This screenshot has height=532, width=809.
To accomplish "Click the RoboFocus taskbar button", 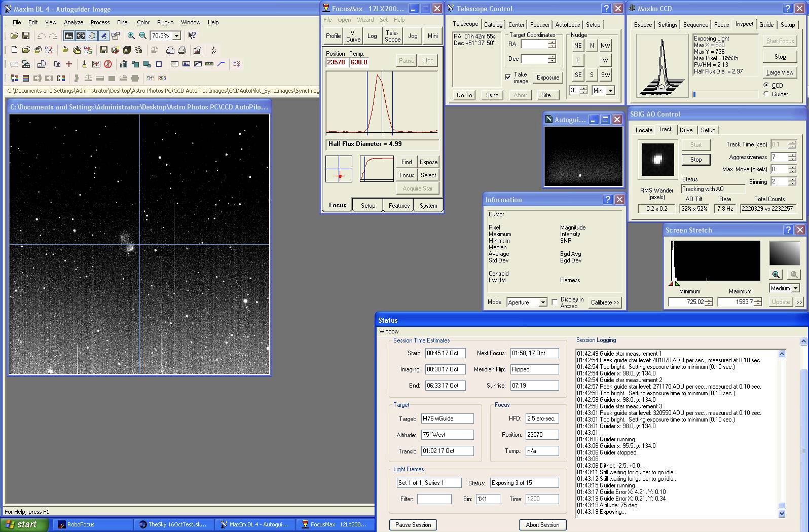I will point(81,524).
